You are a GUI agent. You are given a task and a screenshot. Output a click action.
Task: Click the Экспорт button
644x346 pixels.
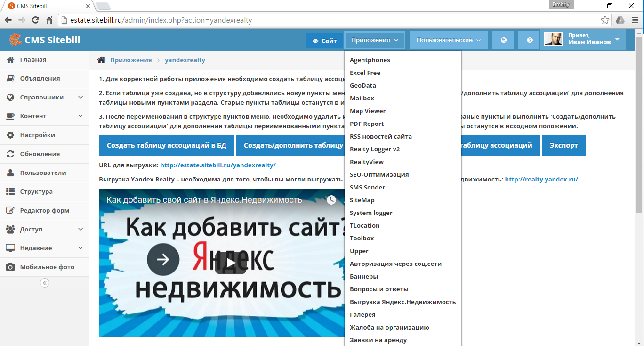[563, 145]
